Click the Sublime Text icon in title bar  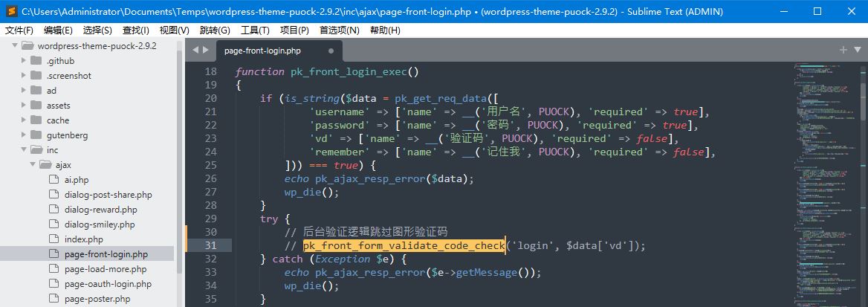click(x=10, y=11)
